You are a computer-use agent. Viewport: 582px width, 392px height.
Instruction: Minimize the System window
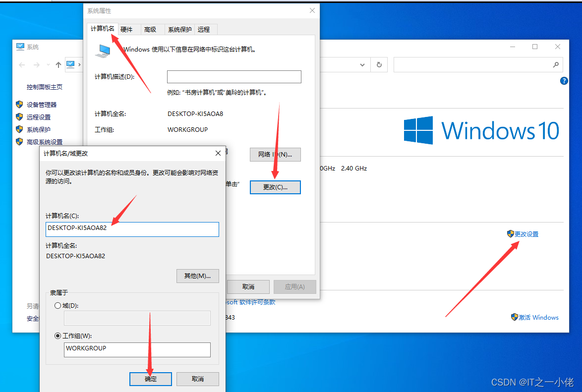(x=513, y=47)
